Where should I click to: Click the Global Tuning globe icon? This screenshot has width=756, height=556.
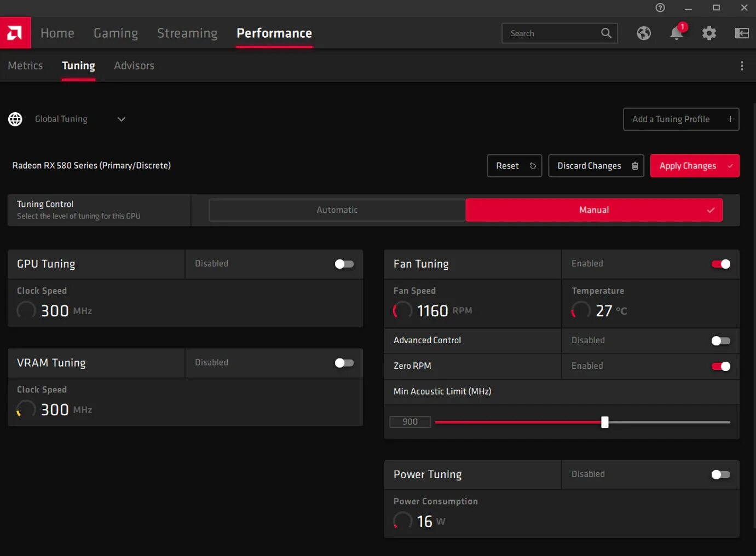click(15, 119)
